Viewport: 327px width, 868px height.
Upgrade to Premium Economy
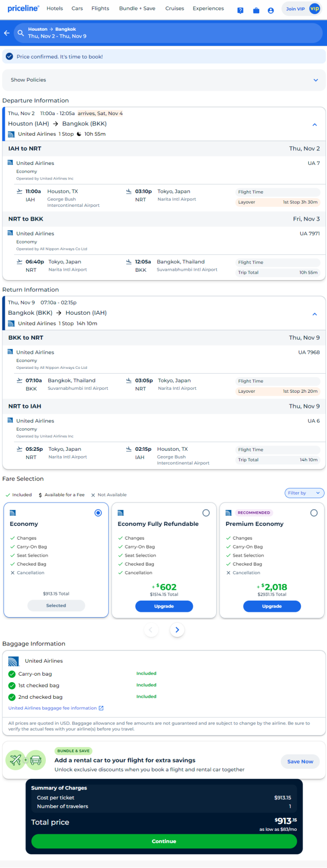(x=272, y=606)
